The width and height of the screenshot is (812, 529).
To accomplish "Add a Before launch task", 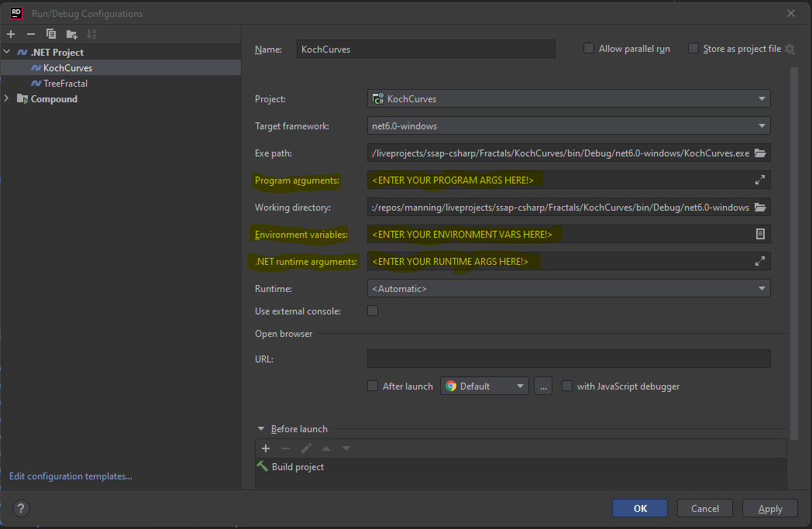I will [266, 448].
